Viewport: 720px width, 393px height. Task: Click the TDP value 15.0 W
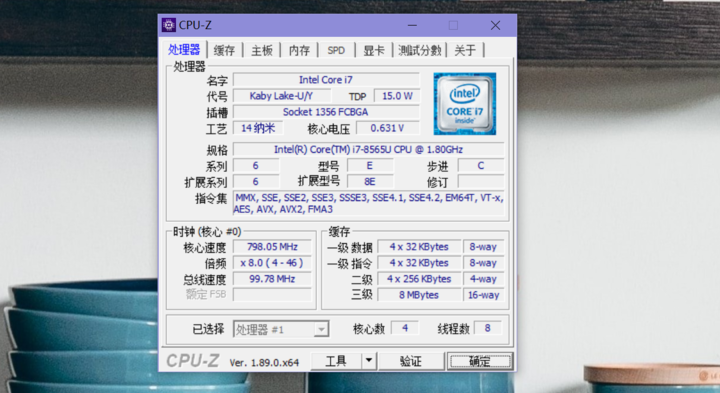tap(397, 96)
